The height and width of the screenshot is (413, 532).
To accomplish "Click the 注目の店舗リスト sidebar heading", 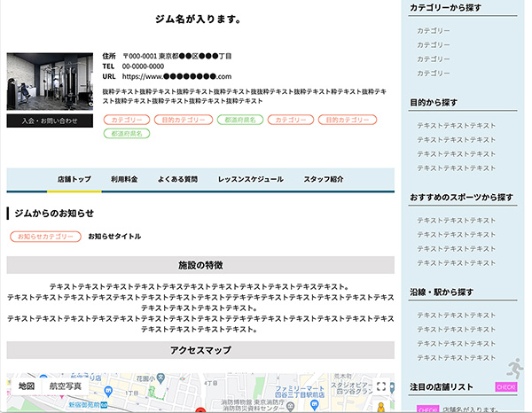I will point(441,387).
